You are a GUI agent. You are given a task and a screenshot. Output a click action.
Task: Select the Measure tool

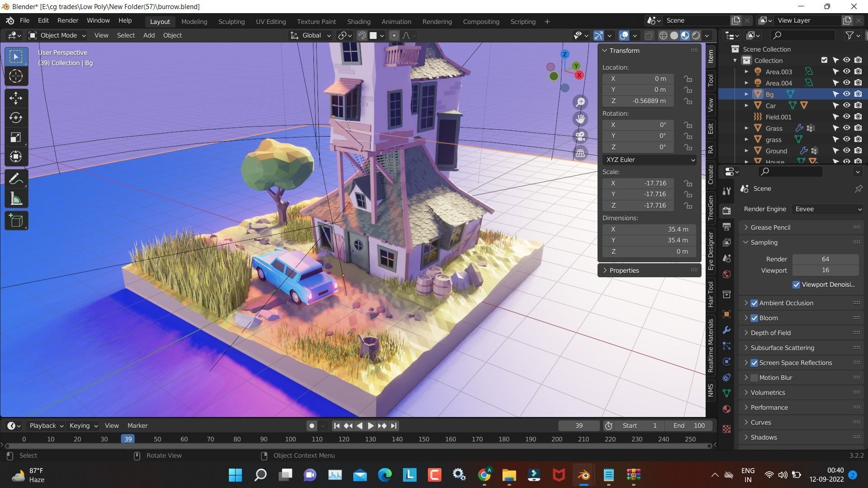16,198
